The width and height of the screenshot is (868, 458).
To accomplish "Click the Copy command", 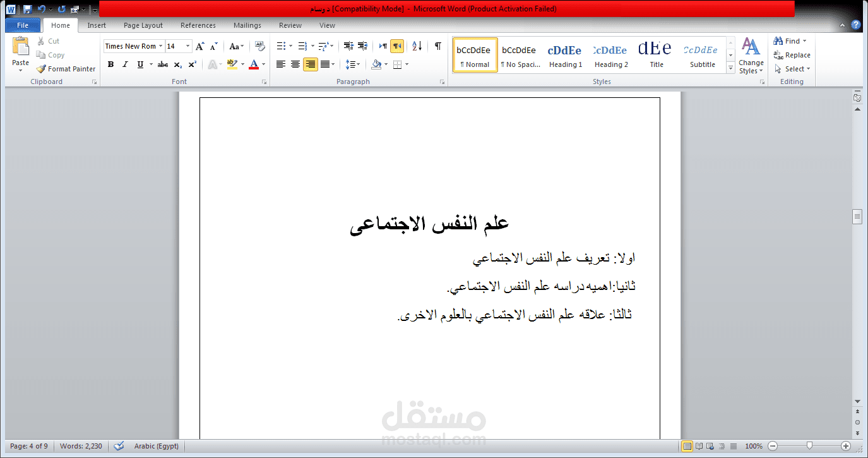I will (x=51, y=55).
